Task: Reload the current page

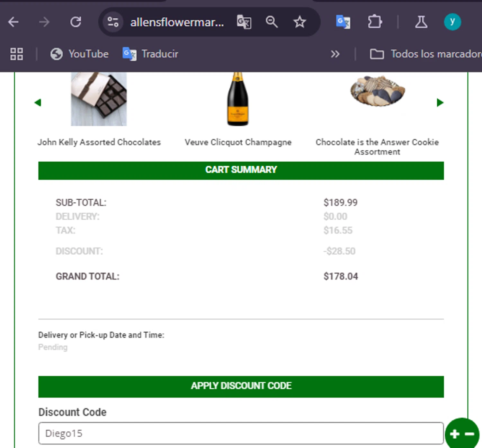Action: pos(76,22)
